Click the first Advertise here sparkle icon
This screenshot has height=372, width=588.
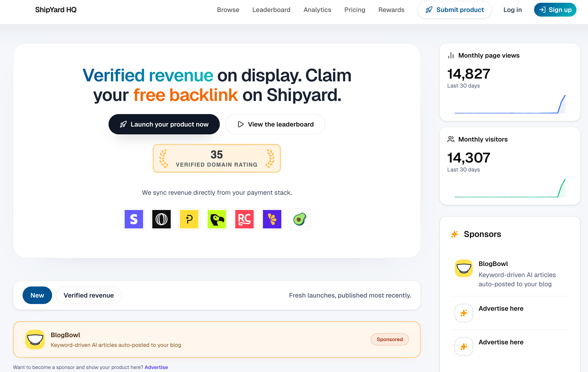click(x=464, y=313)
